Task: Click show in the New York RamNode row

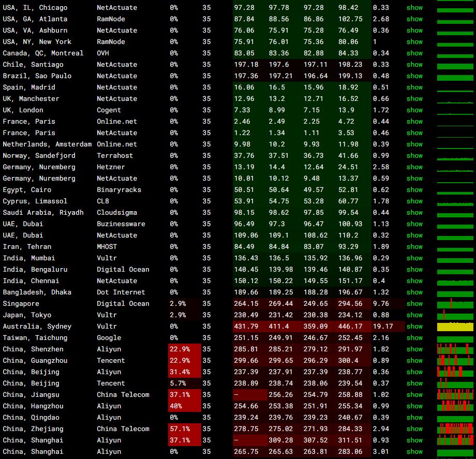Action: (414, 41)
